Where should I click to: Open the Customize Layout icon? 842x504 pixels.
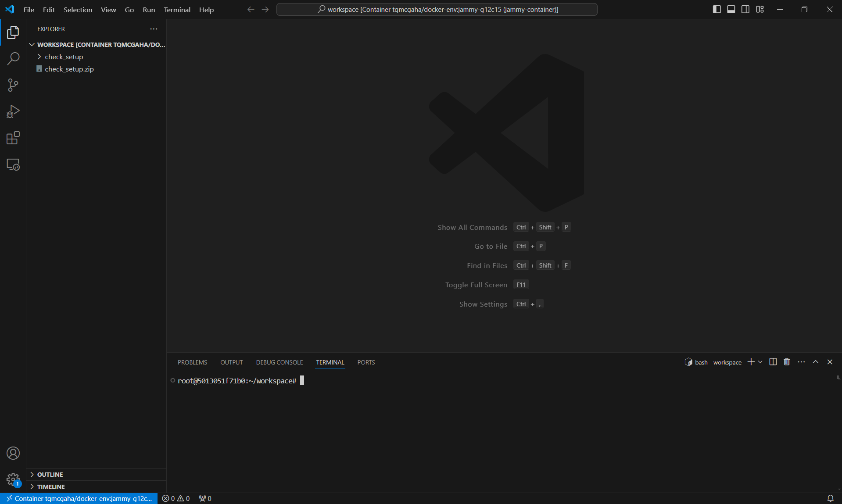pyautogui.click(x=760, y=10)
